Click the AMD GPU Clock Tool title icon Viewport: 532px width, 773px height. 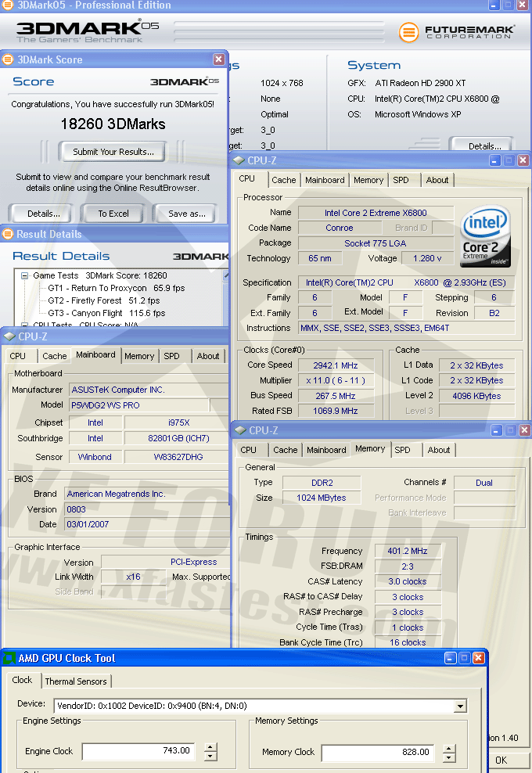coord(9,658)
